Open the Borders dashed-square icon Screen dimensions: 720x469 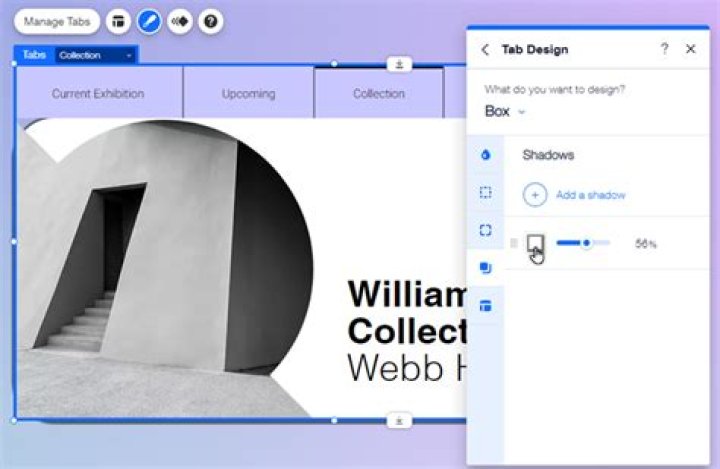(x=486, y=193)
